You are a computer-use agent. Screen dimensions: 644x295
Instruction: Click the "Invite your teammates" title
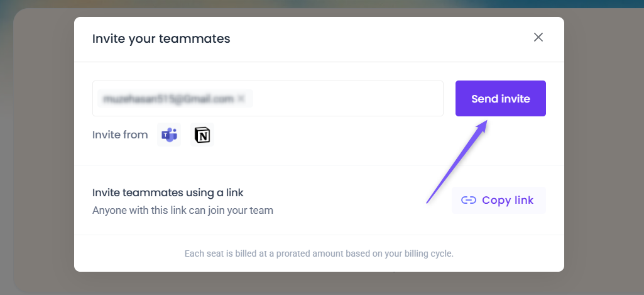(x=161, y=39)
